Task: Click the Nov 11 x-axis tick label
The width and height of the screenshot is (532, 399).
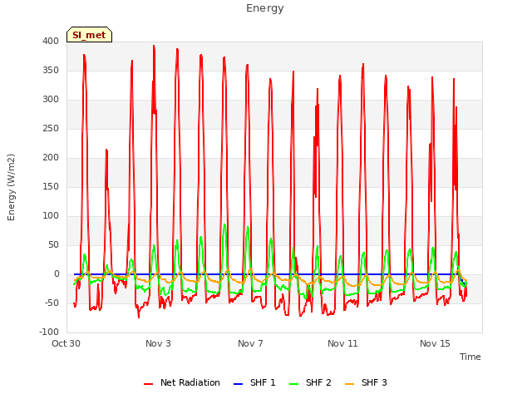Action: click(x=342, y=343)
